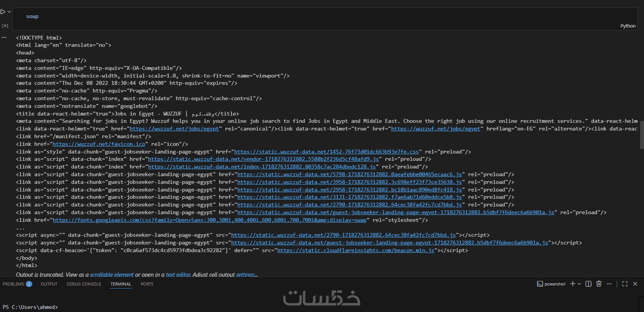Switch to the OUTPUT tab
The height and width of the screenshot is (312, 644).
tap(49, 284)
